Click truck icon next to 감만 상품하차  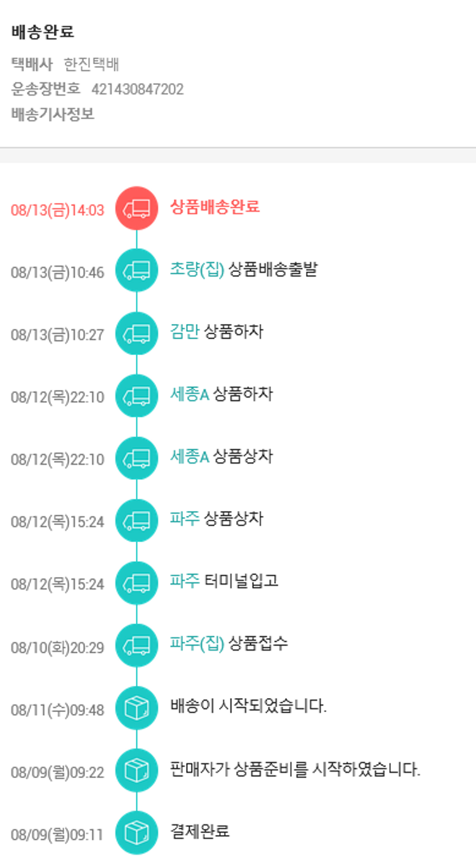(136, 333)
